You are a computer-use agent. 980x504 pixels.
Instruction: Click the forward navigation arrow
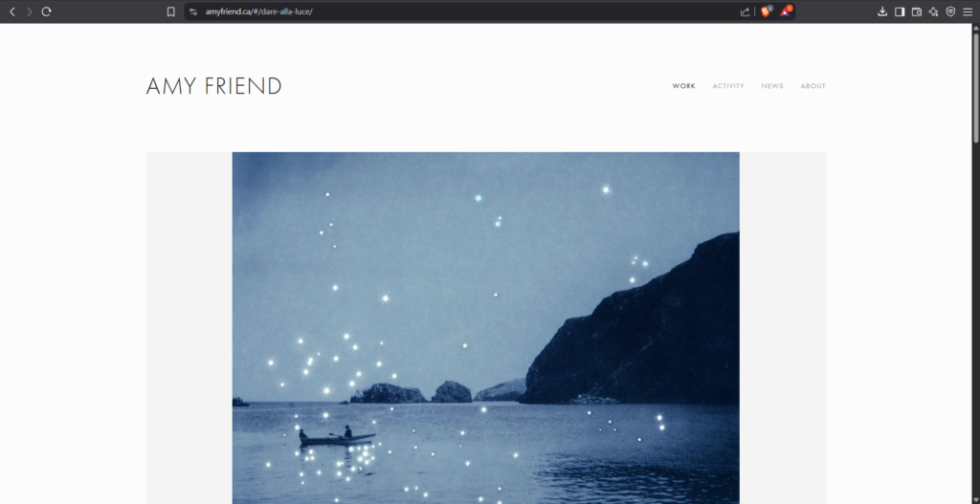point(29,11)
